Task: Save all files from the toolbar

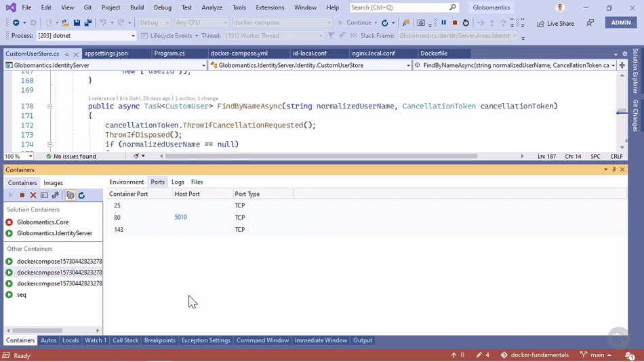Action: pos(88,22)
